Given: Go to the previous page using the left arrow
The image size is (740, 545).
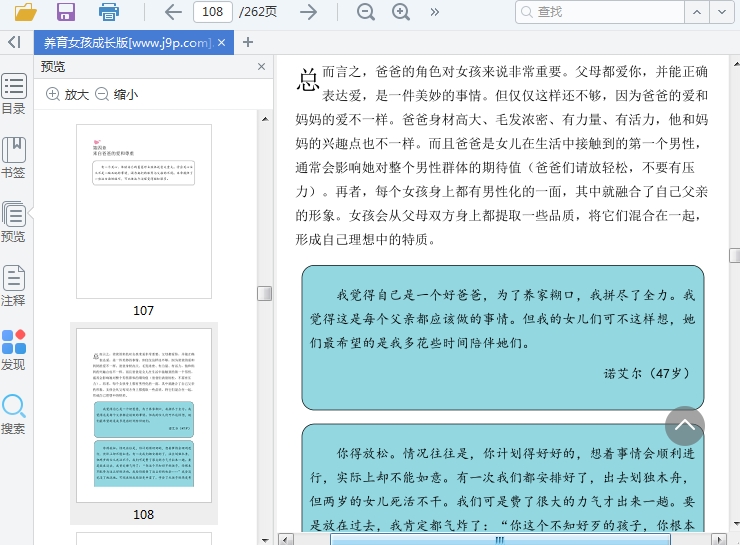Looking at the screenshot, I should tap(173, 12).
